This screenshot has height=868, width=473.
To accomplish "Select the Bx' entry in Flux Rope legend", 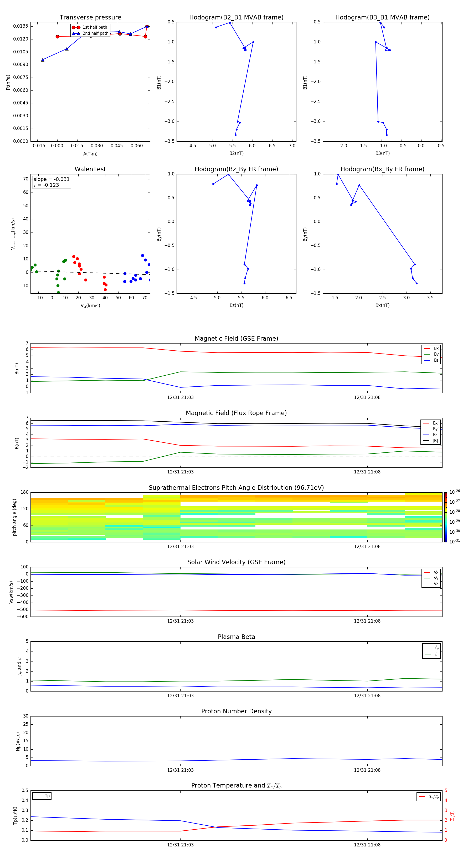I will click(431, 423).
